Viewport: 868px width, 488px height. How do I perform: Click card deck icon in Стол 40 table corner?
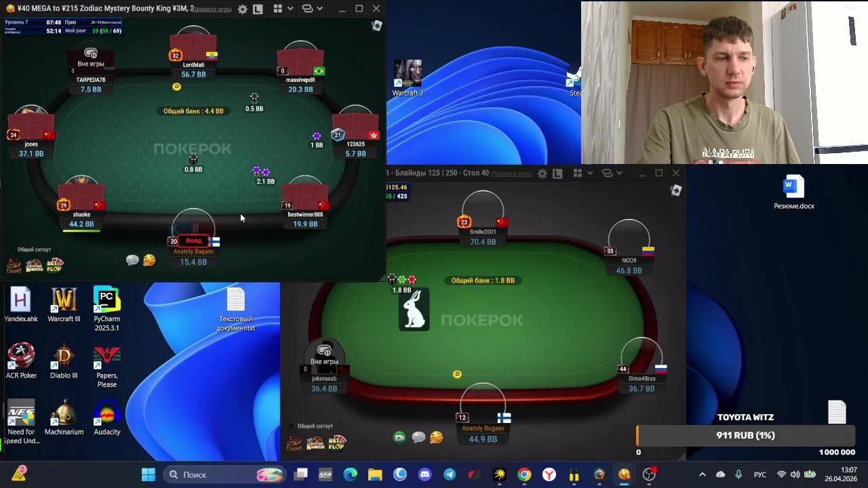[x=676, y=190]
